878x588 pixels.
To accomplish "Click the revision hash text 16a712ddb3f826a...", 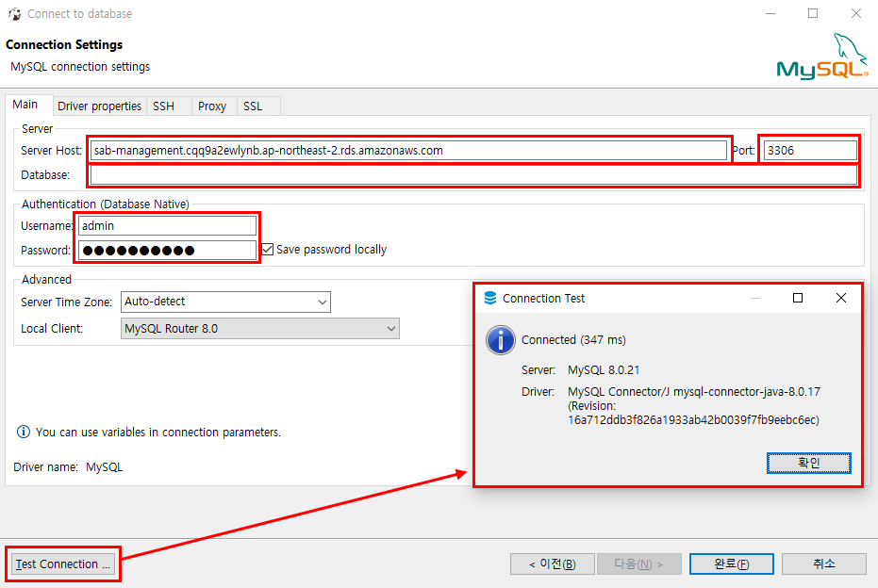I will coord(693,420).
